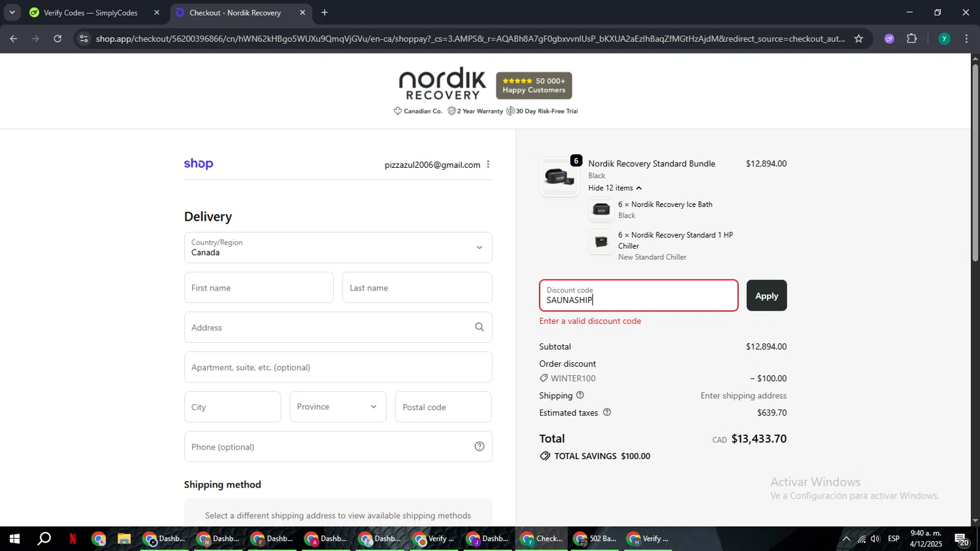Click the Apply discount button
980x551 pixels.
[766, 296]
